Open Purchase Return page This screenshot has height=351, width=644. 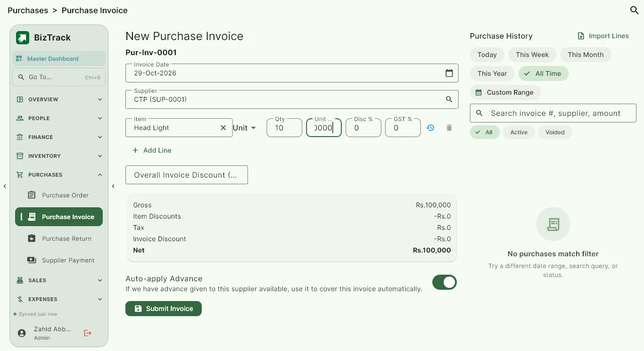[59, 238]
